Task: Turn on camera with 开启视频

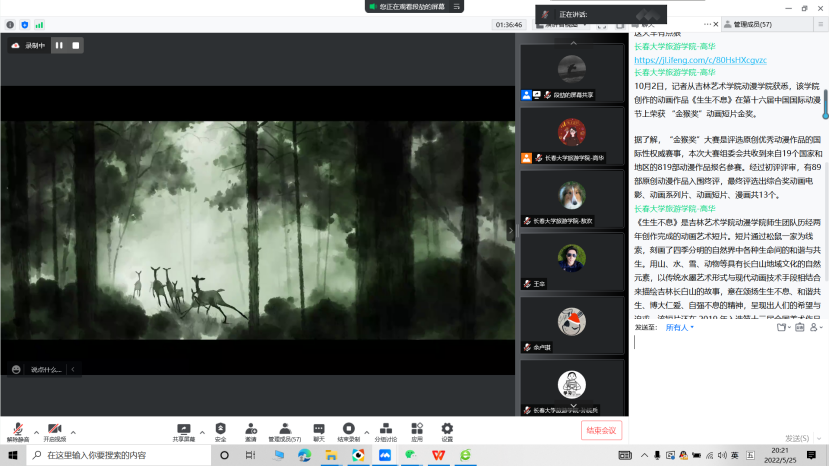Action: click(x=54, y=432)
